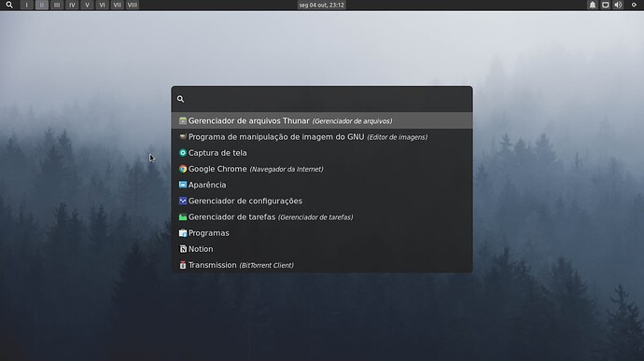Click the Notion icon
This screenshot has width=644, height=361.
click(183, 249)
